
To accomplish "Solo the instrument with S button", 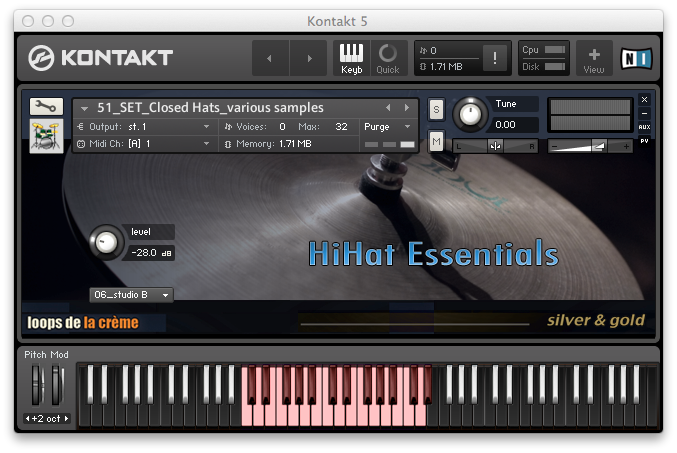I will tap(436, 109).
